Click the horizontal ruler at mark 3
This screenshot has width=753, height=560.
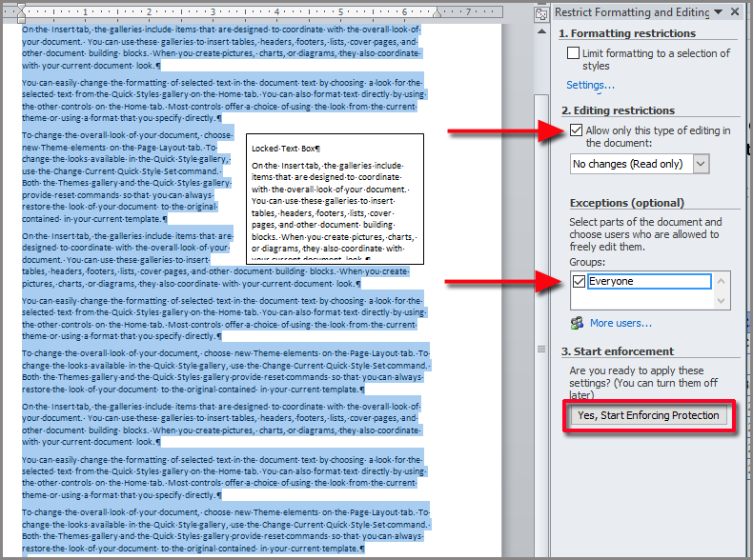point(213,11)
